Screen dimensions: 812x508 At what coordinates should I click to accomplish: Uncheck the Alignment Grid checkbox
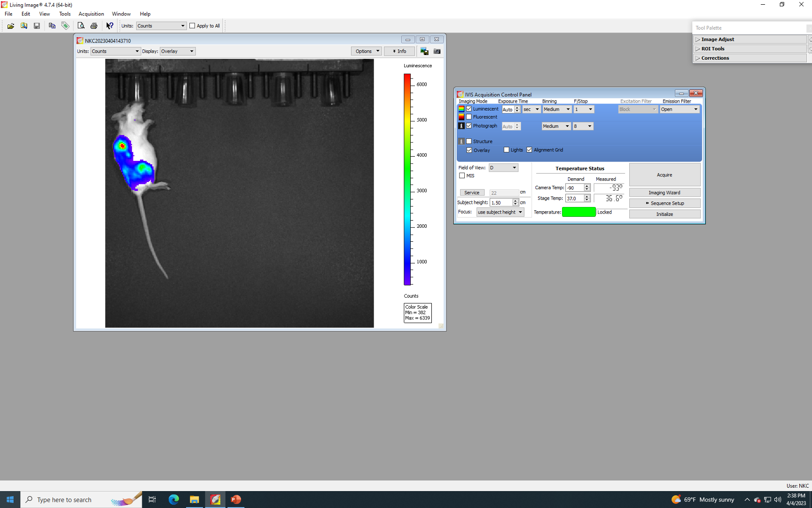point(530,150)
